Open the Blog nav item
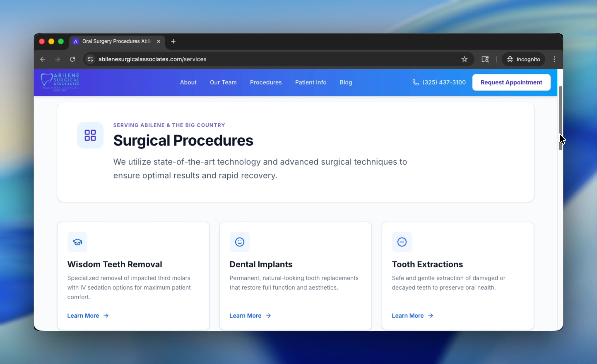 (x=346, y=82)
